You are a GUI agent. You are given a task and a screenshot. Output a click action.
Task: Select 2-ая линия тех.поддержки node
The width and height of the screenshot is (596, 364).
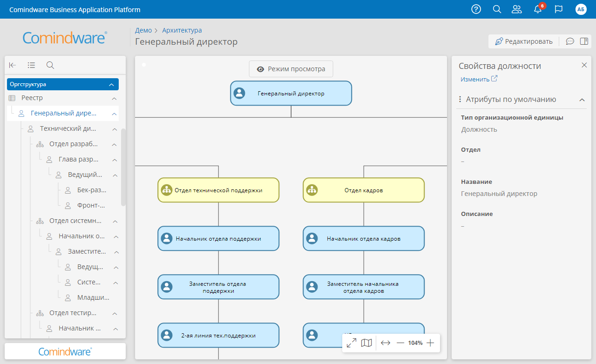[x=218, y=335]
